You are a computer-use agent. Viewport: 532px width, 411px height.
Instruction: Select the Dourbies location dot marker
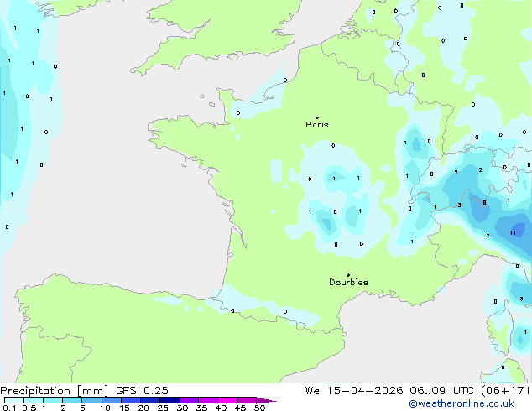point(348,275)
